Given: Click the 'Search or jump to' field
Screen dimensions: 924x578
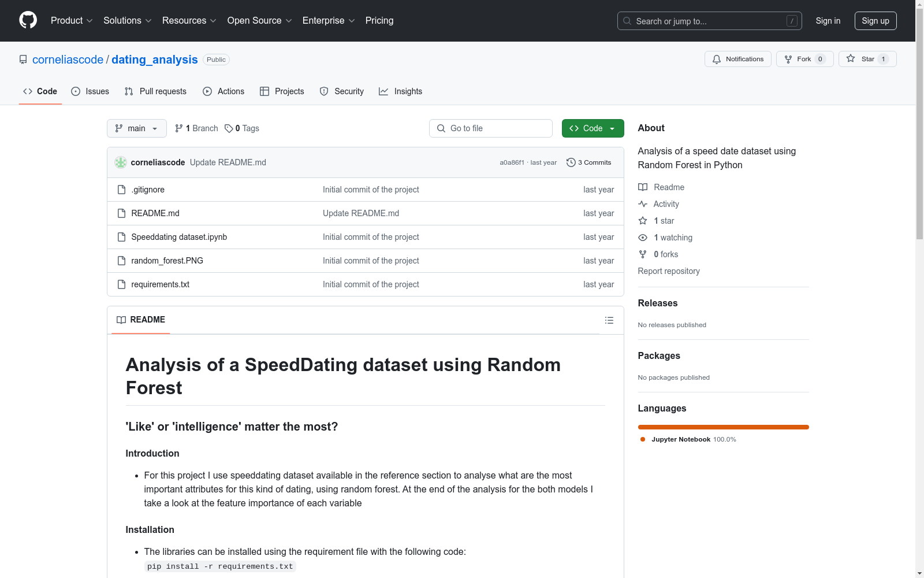Looking at the screenshot, I should (x=710, y=21).
